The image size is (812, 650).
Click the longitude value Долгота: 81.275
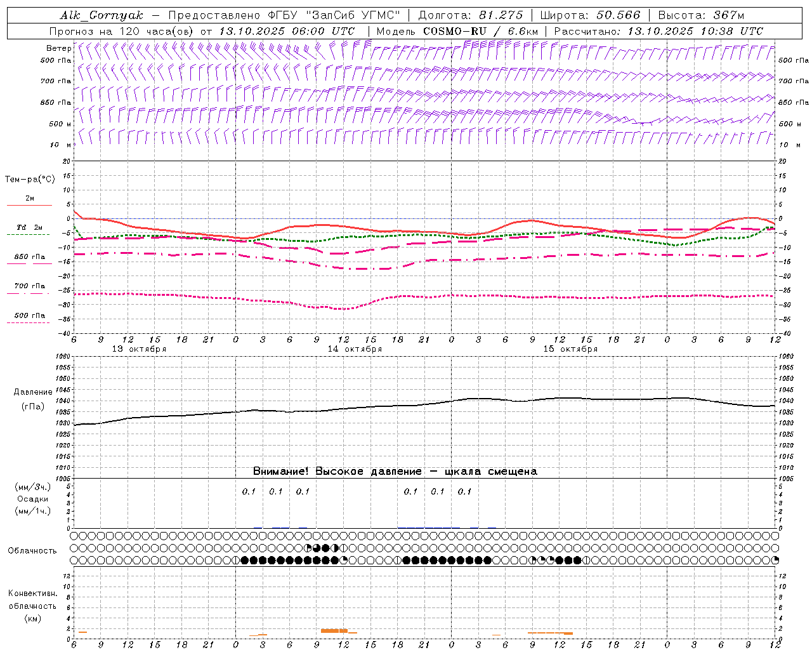tap(471, 15)
